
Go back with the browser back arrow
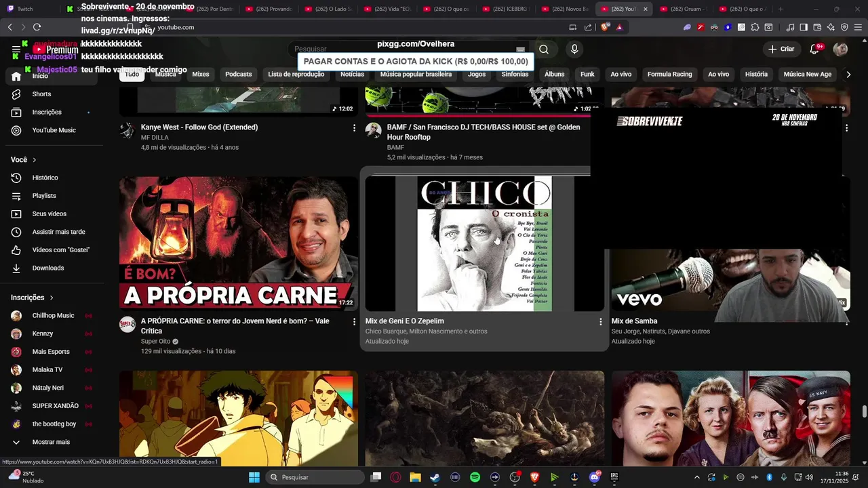(x=9, y=27)
